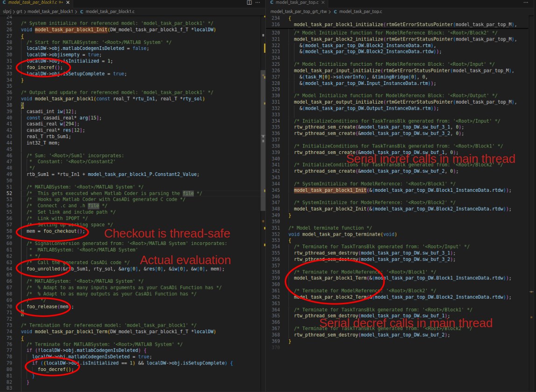
Task: Close the model_task_par_block1.c tab
Action: point(67,3)
